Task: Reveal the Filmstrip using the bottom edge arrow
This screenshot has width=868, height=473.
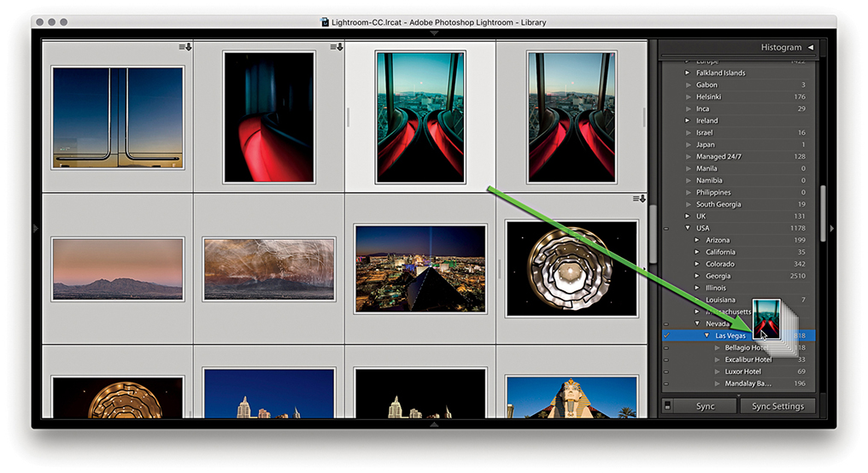Action: tap(434, 424)
